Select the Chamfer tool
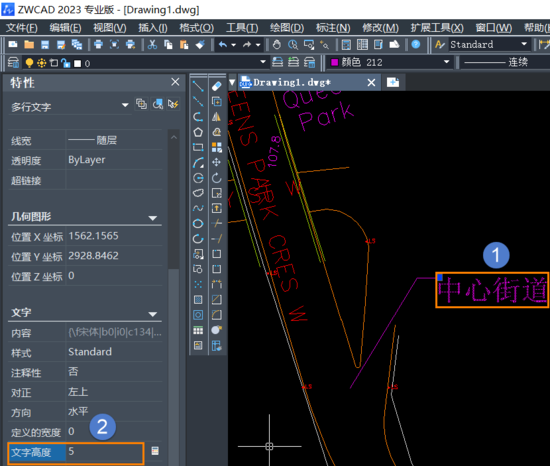The height and width of the screenshot is (466, 550). click(x=217, y=299)
